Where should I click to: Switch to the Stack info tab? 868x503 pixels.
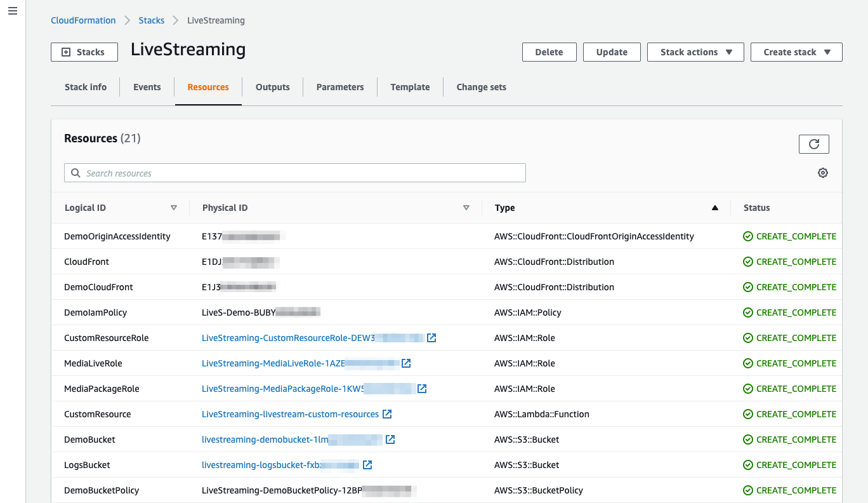[86, 87]
